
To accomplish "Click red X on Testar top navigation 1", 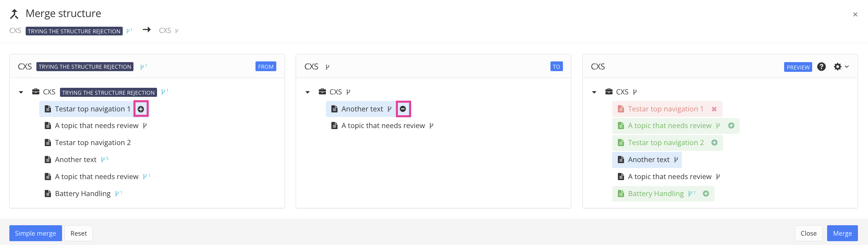I will pyautogui.click(x=714, y=109).
